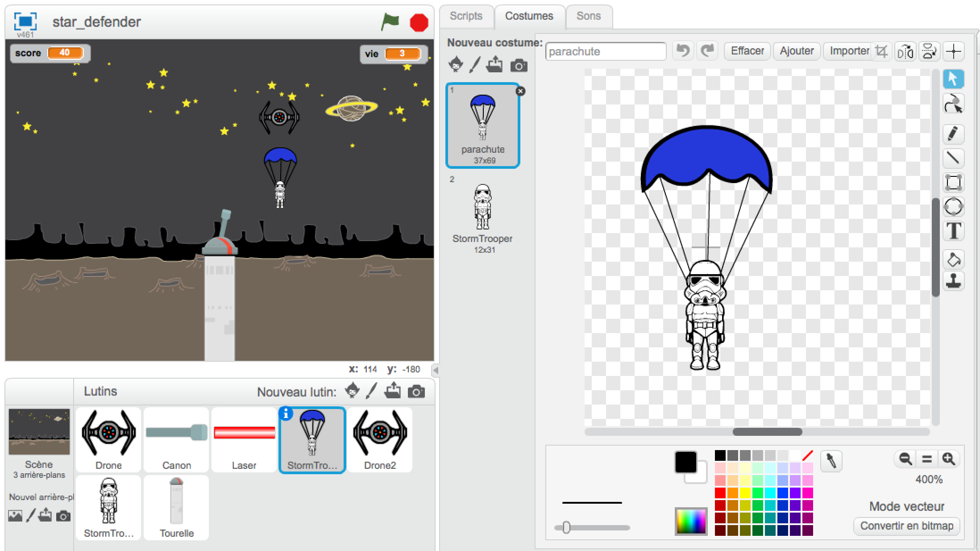Image resolution: width=980 pixels, height=551 pixels.
Task: Click the black foreground color swatch
Action: coord(685,462)
